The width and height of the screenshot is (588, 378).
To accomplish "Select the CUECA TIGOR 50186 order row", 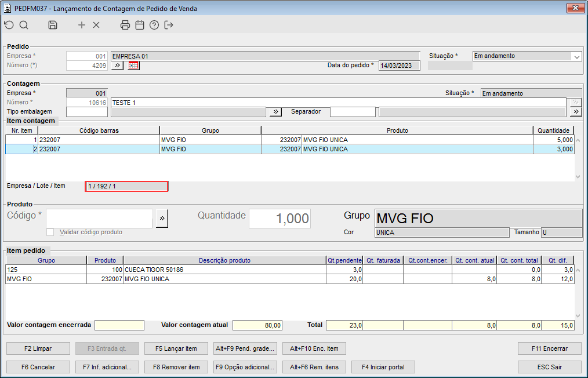I will point(224,270).
